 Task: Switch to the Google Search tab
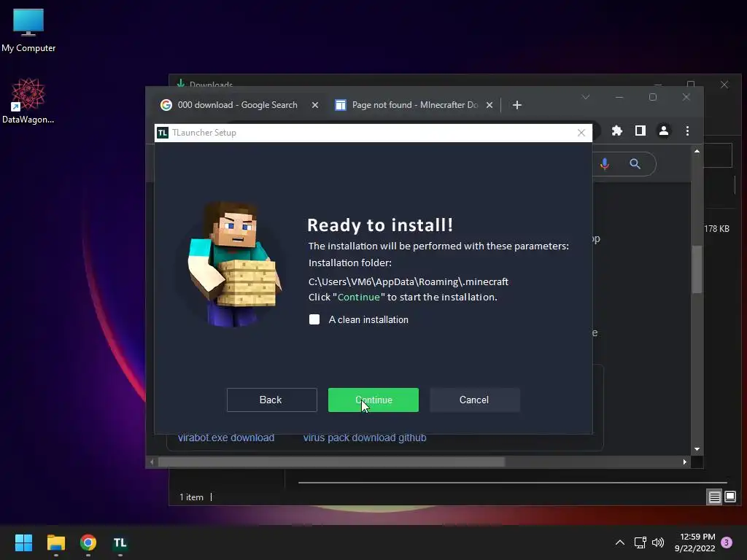237,105
